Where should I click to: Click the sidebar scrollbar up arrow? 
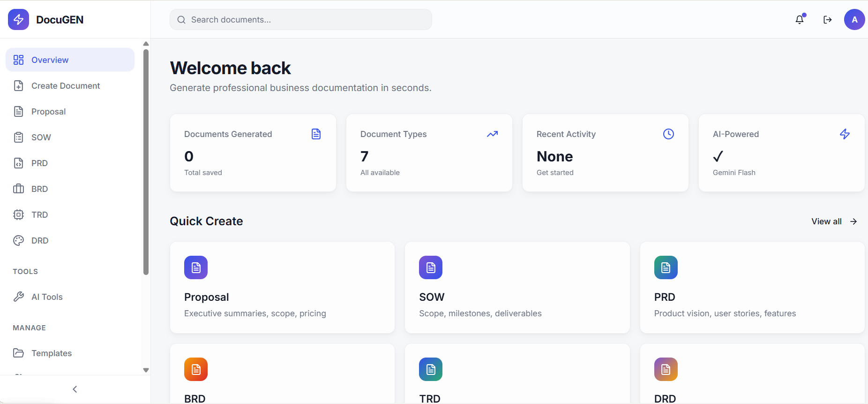[x=146, y=44]
